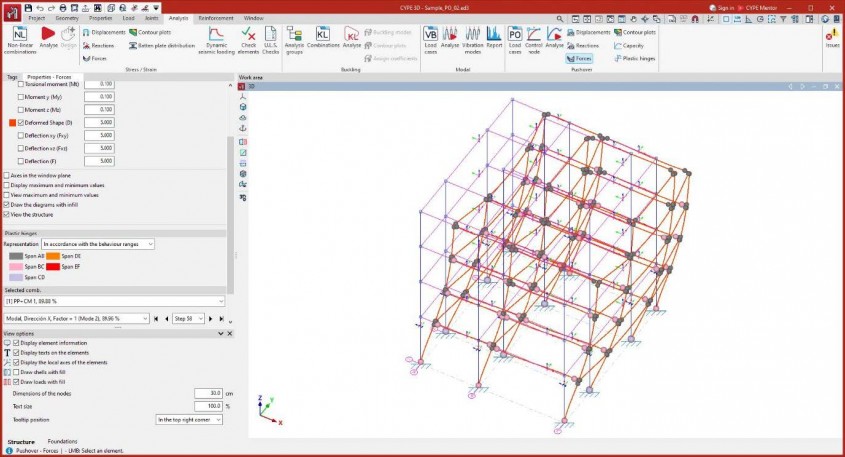Open Buckling Analysis groups
Image resolution: width=845 pixels, height=457 pixels.
click(294, 40)
